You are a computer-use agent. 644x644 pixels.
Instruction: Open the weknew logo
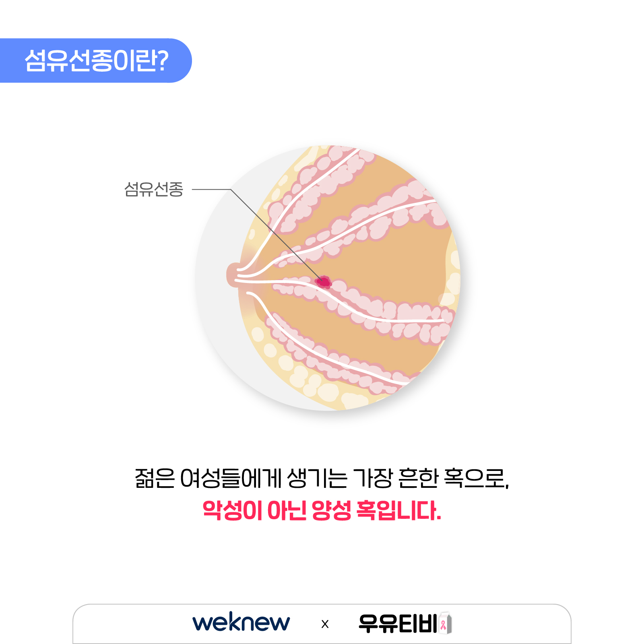[x=241, y=622]
